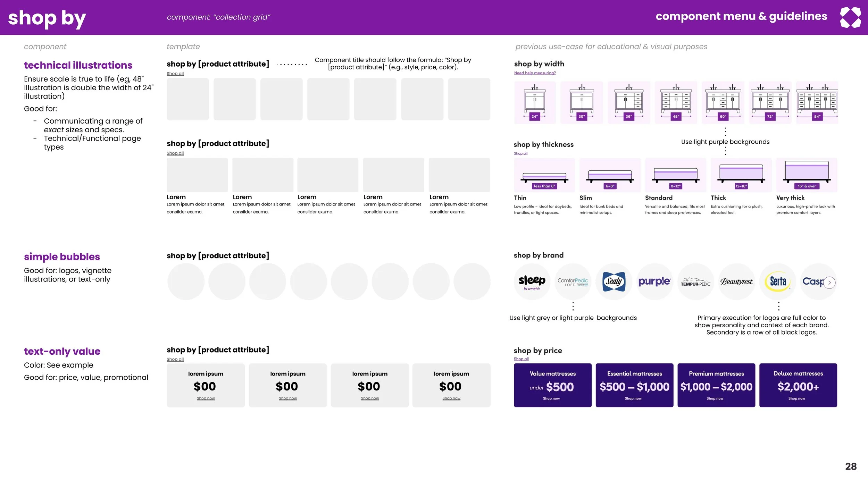Click the Sealy brand logo bubble
The height and width of the screenshot is (488, 868).
click(x=614, y=281)
